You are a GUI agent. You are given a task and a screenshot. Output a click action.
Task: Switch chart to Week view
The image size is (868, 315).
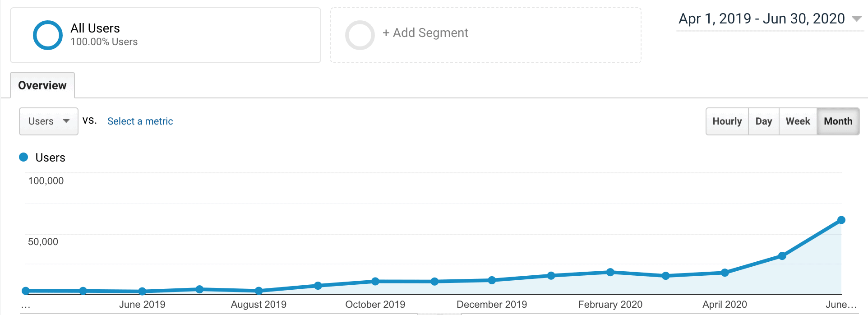point(798,121)
